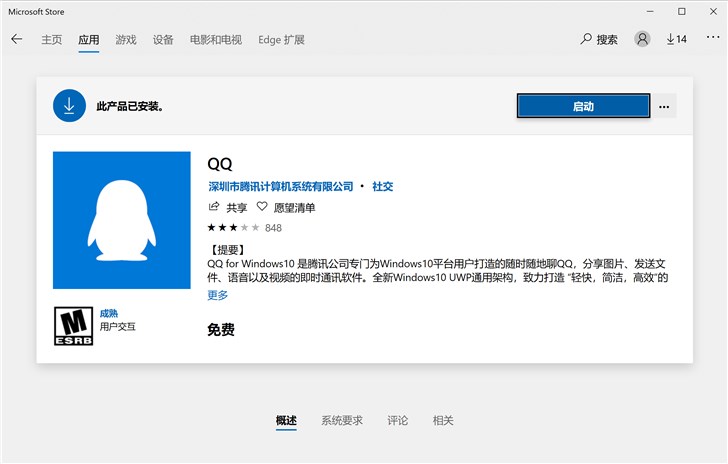
Task: Click the 用户交互 rating descriptor
Action: [117, 327]
